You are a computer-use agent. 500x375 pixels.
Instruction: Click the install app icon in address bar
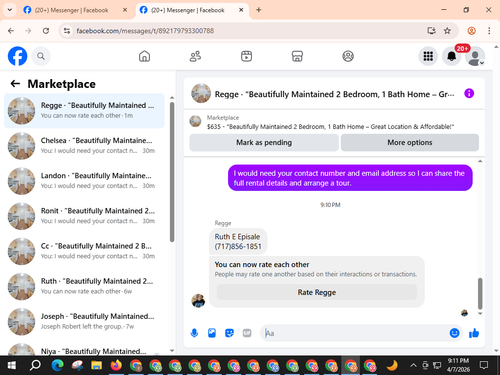pos(431,31)
